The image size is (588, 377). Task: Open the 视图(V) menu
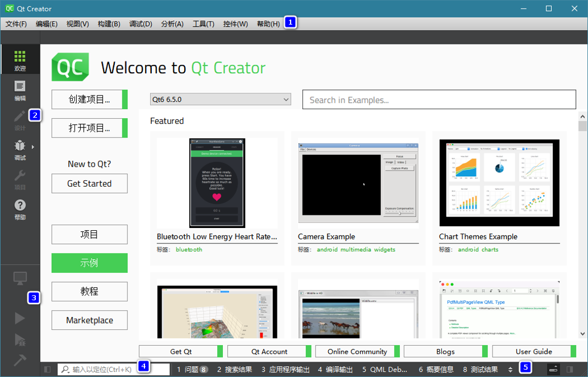click(78, 24)
